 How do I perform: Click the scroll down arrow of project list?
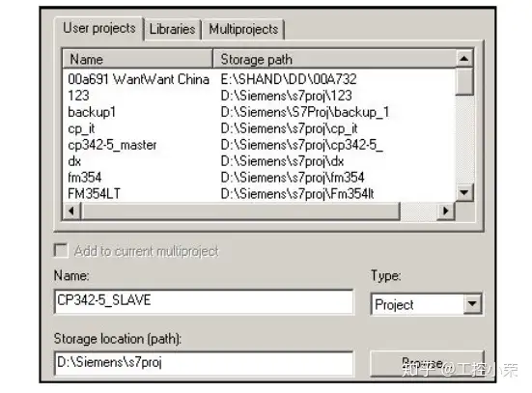click(464, 193)
